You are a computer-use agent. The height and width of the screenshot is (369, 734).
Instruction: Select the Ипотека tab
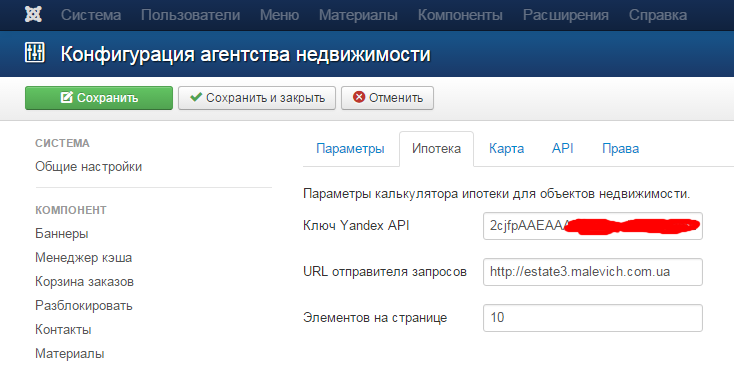[x=436, y=149]
